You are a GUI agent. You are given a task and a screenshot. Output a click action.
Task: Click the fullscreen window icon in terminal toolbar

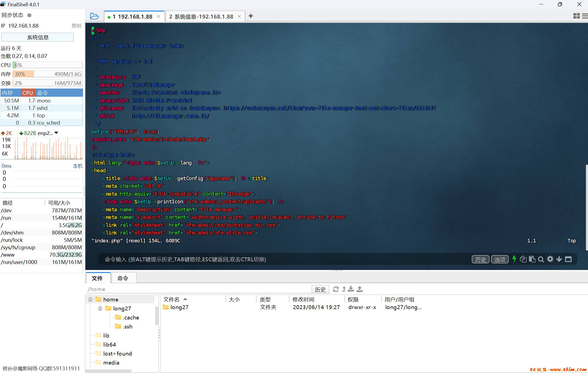(568, 259)
